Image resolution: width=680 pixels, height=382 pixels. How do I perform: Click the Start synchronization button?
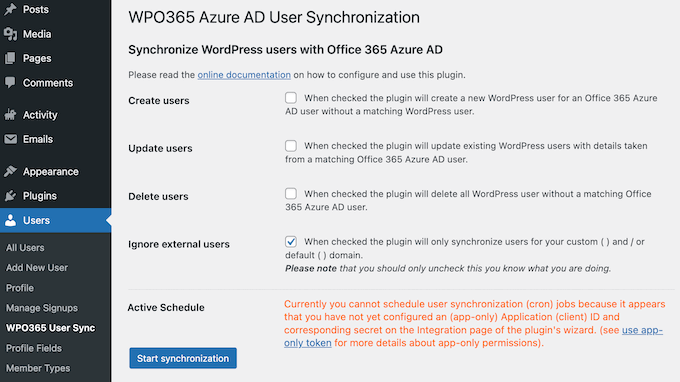pos(183,358)
